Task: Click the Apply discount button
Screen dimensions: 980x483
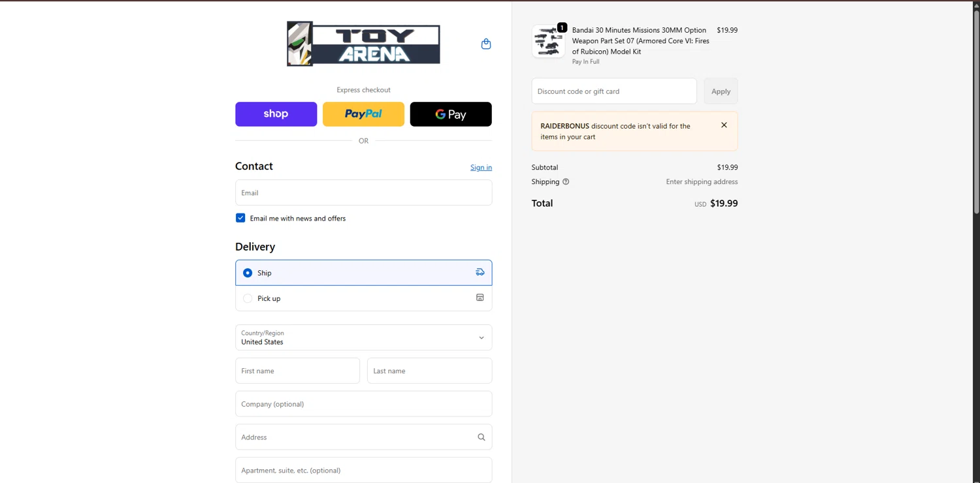Action: pyautogui.click(x=721, y=91)
